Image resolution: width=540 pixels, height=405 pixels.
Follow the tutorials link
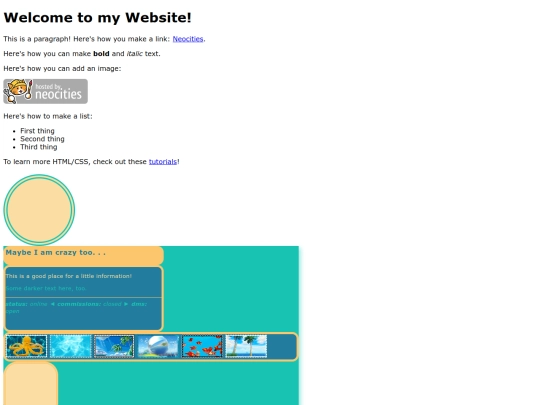pyautogui.click(x=163, y=162)
